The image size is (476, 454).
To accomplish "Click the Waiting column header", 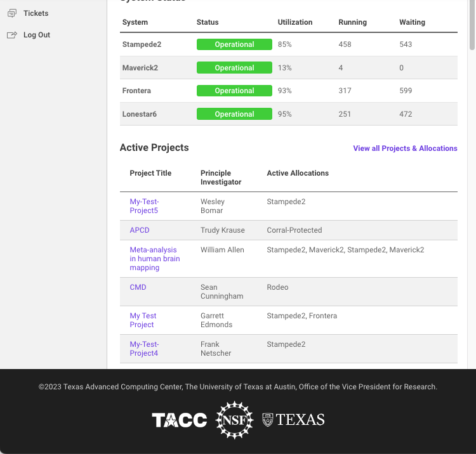I will tap(413, 22).
